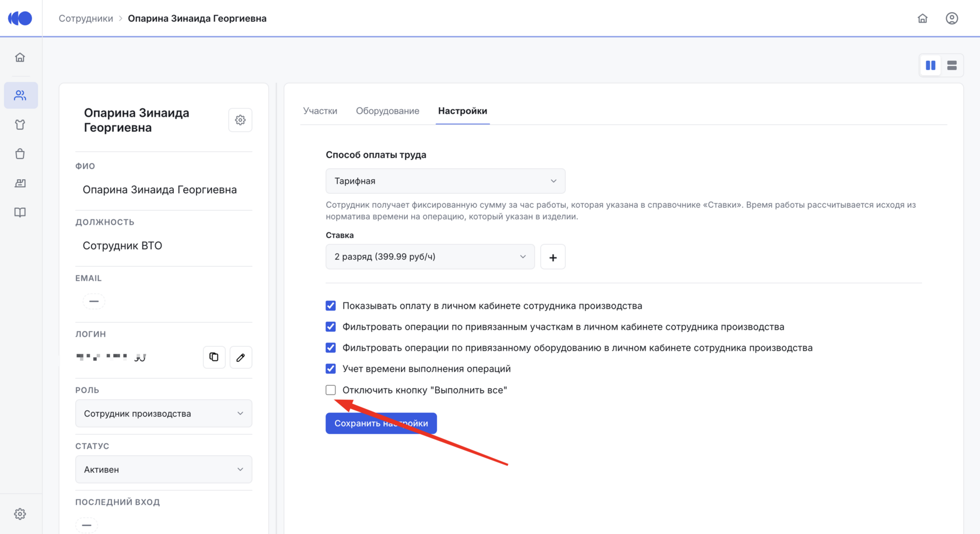980x534 pixels.
Task: Click the position field "Сотрудник ВТО"
Action: 123,246
